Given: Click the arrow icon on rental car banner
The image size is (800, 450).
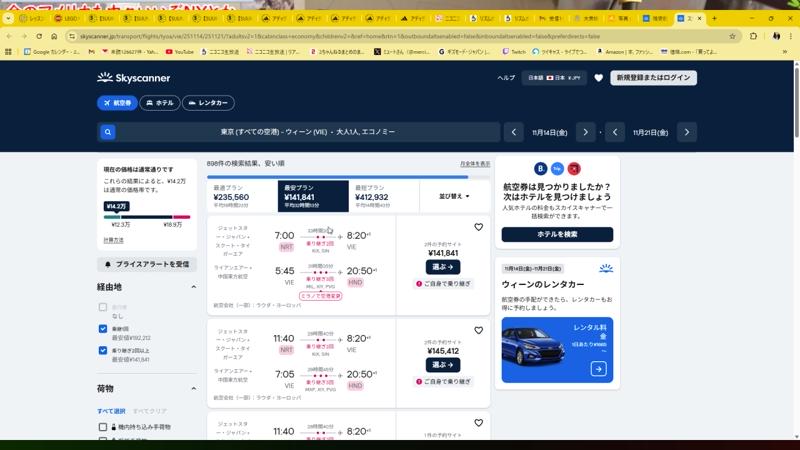Looking at the screenshot, I should coord(598,368).
